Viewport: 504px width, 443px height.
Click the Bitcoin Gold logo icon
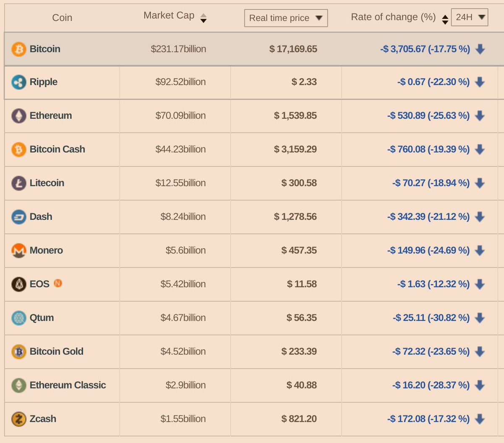18,351
